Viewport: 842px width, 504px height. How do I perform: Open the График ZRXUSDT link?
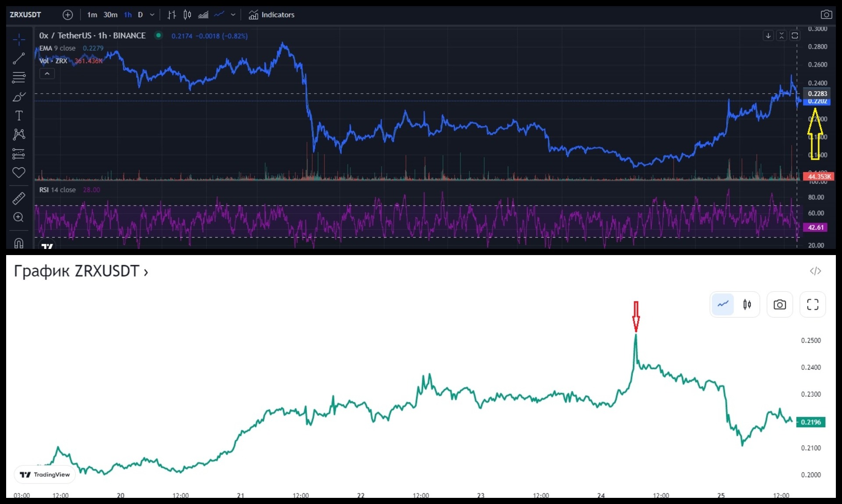tap(81, 271)
